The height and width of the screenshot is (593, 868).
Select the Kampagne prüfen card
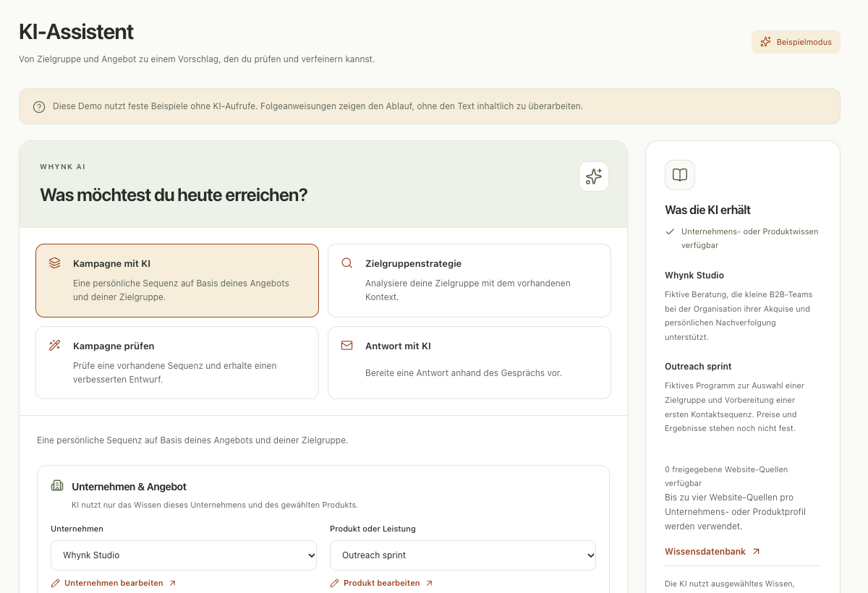pyautogui.click(x=177, y=363)
